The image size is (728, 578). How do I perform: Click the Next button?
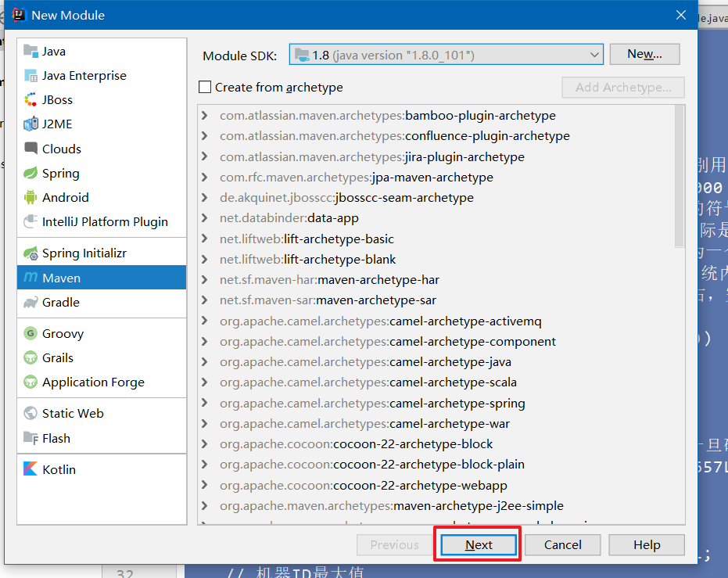pos(479,544)
